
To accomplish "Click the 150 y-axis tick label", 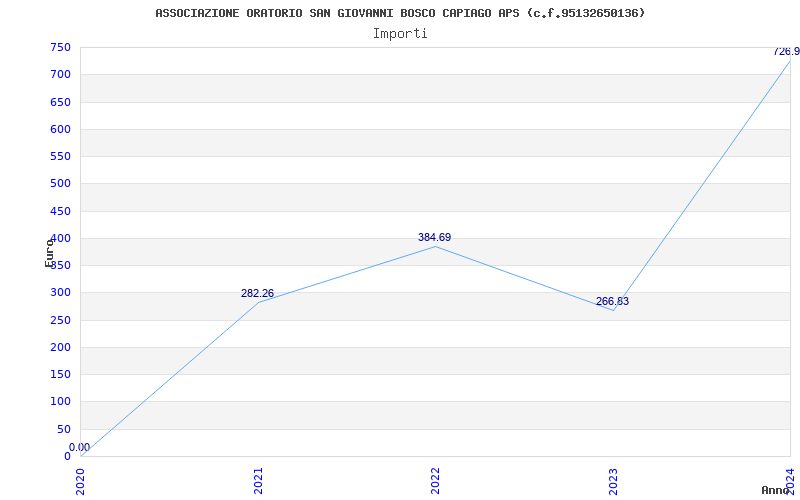I will click(60, 374).
